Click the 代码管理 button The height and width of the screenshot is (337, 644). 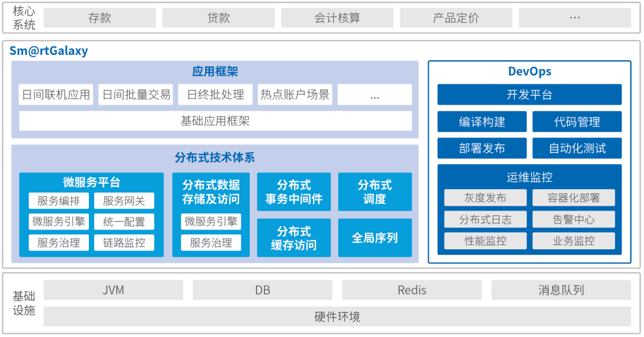[x=577, y=122]
